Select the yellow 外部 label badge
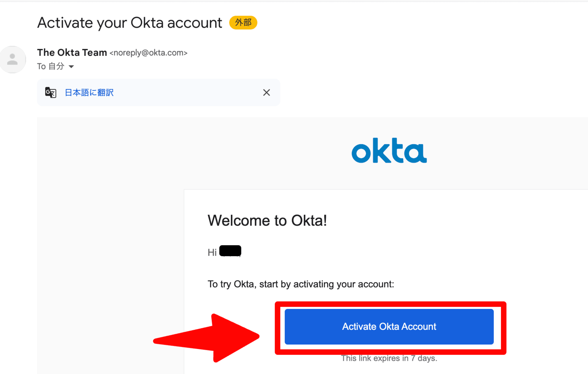This screenshot has height=374, width=588. [x=243, y=23]
